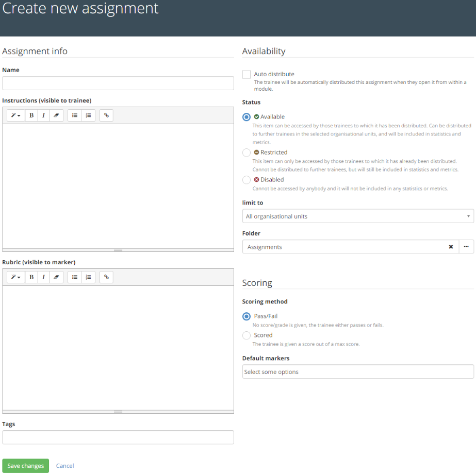Click into the assignment Name field
Viewport: 476px width, 475px height.
[118, 83]
